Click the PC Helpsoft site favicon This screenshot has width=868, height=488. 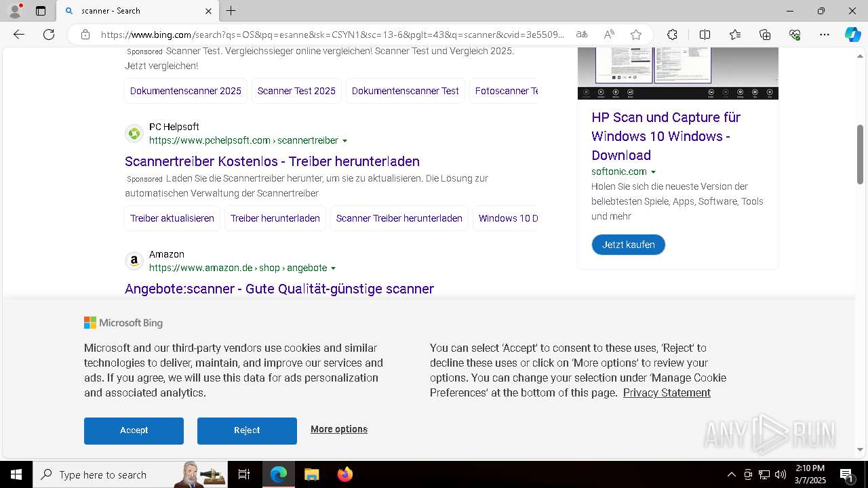tap(134, 134)
